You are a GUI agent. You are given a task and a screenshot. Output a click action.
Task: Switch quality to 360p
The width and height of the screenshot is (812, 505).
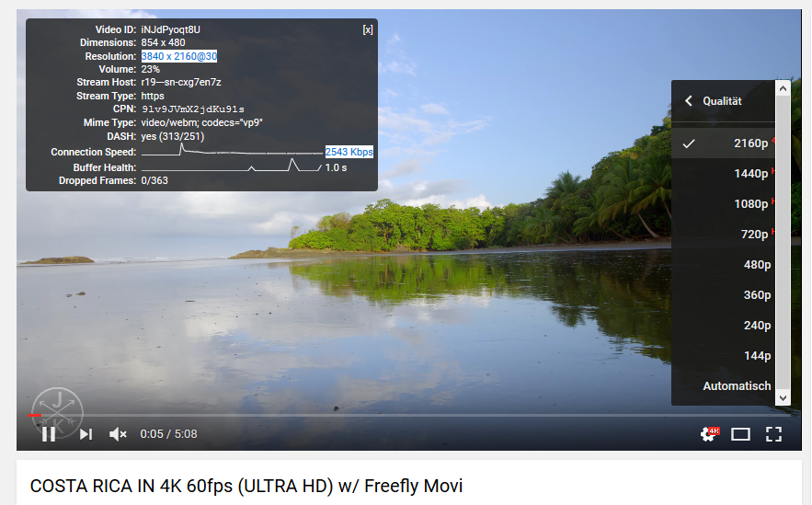coord(724,294)
